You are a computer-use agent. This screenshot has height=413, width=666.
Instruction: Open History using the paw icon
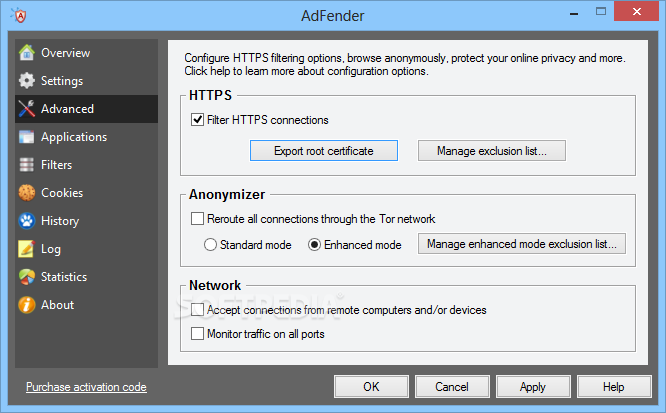(x=27, y=221)
